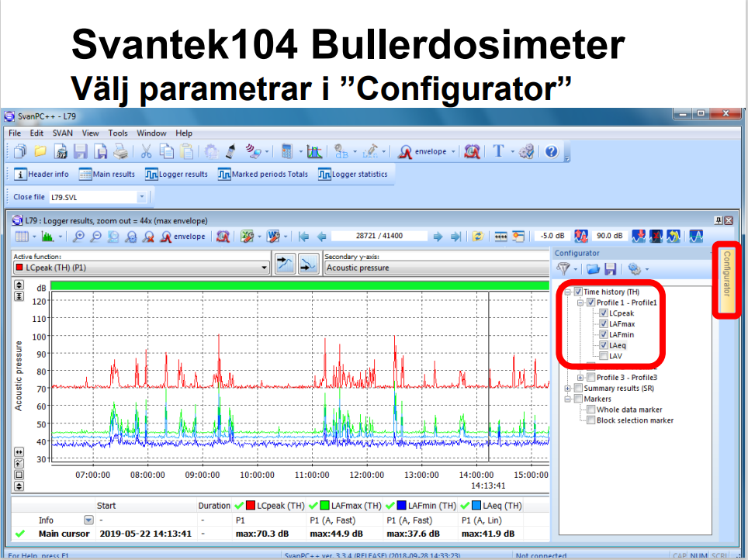Check the Whole data marker checkbox
The height and width of the screenshot is (560, 748).
[591, 410]
